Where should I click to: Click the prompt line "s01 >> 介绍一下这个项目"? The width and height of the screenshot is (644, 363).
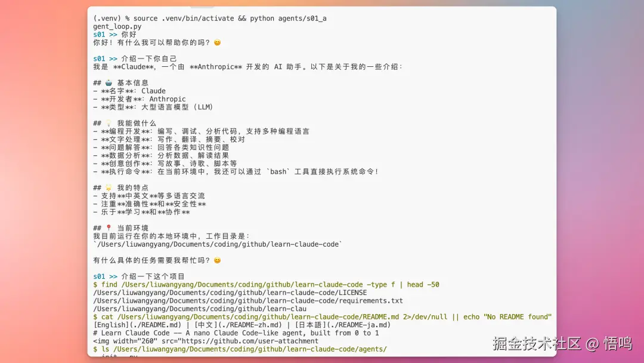click(x=139, y=276)
